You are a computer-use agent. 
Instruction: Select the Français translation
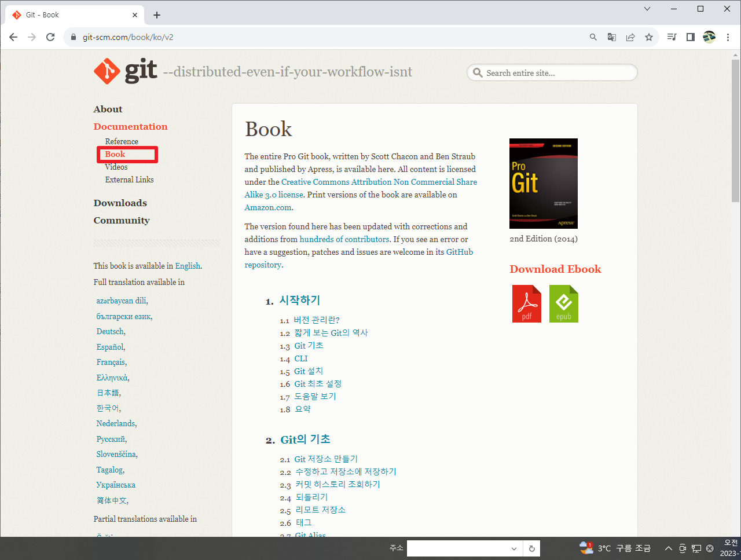111,362
